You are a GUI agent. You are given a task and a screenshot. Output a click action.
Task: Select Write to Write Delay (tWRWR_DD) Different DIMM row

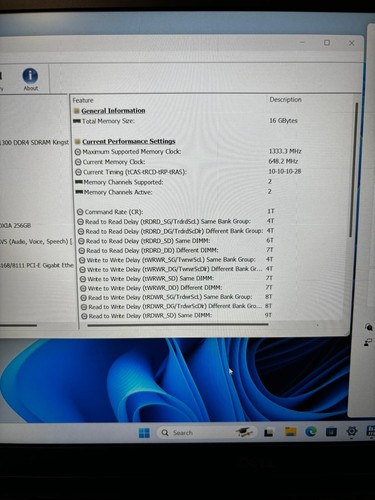[x=155, y=288]
